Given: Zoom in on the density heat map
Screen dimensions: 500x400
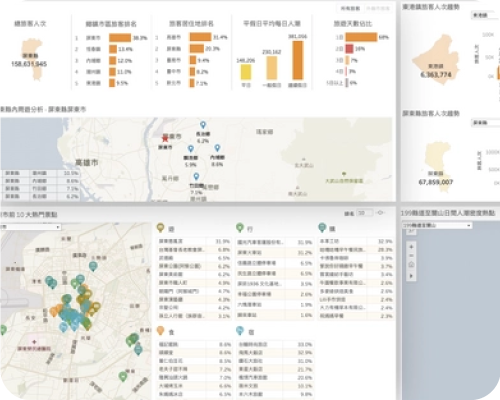Looking at the screenshot, I should [x=411, y=247].
